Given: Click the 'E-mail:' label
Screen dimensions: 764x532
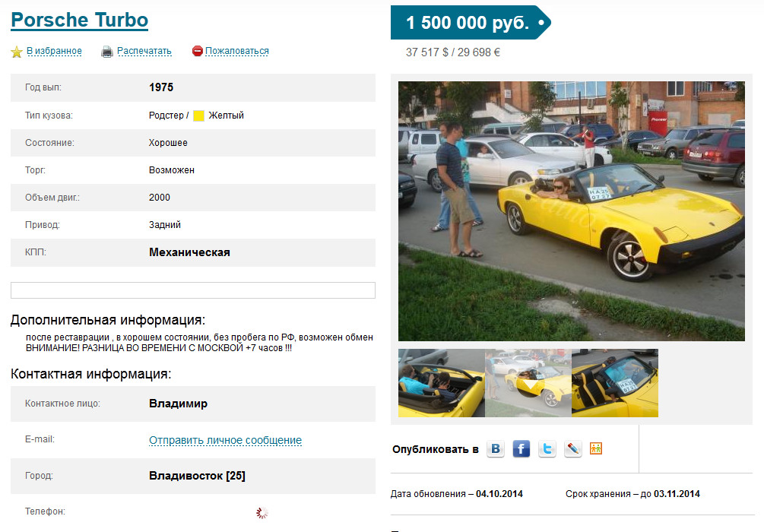Looking at the screenshot, I should (x=40, y=439).
